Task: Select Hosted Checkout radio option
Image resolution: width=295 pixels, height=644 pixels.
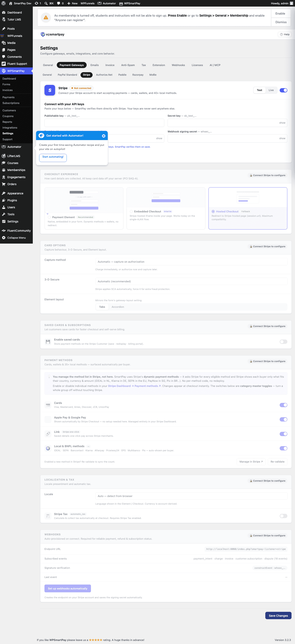Action: (x=213, y=212)
